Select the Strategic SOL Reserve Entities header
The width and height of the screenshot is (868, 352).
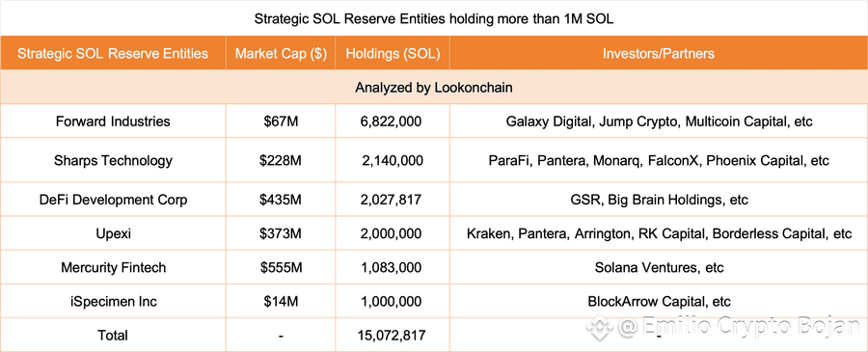coord(113,54)
